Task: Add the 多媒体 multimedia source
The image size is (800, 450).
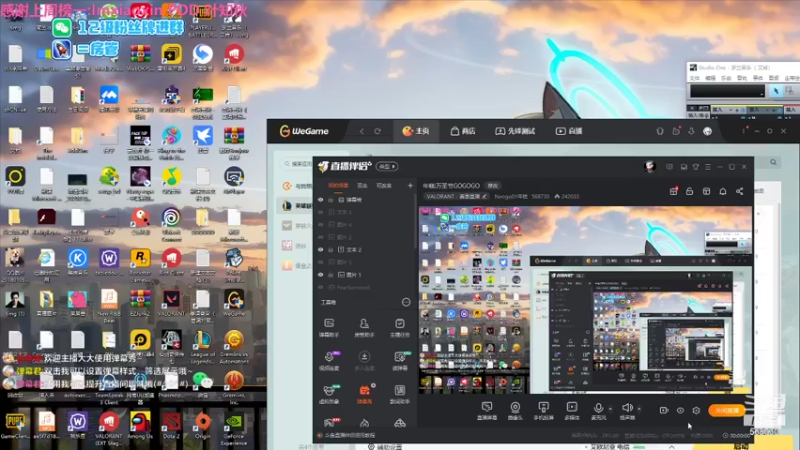Action: (x=572, y=411)
